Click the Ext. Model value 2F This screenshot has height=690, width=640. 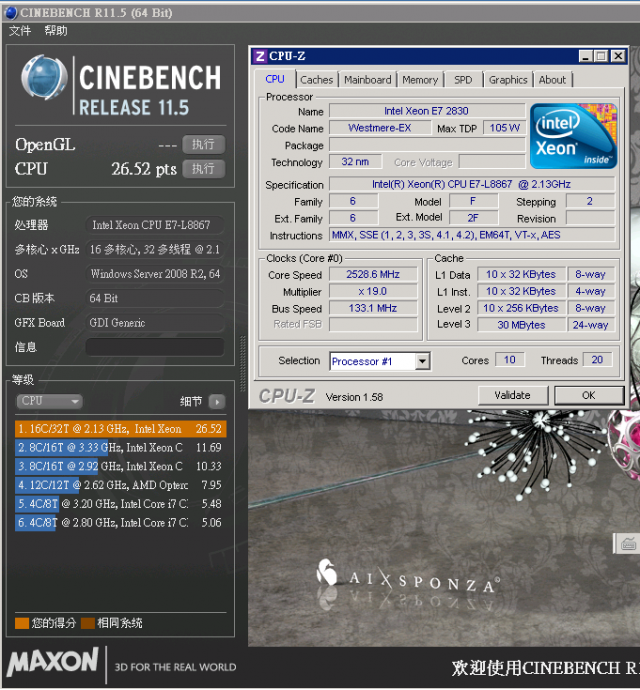473,218
